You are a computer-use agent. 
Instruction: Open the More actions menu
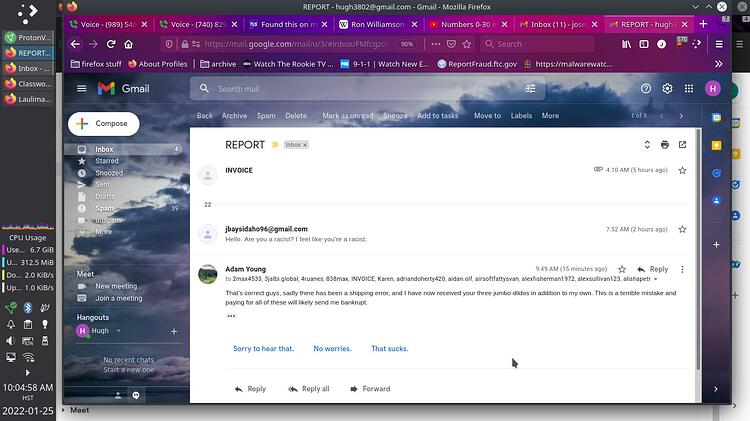pos(551,116)
